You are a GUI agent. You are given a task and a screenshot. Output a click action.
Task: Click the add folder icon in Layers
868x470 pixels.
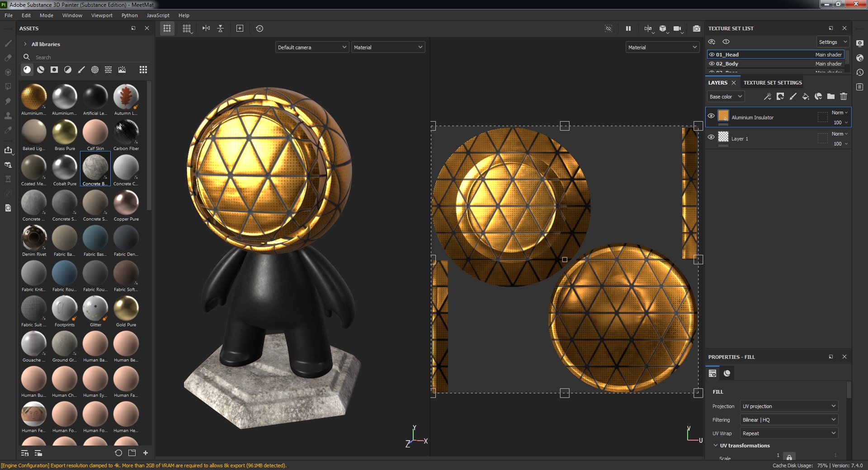[x=831, y=96]
